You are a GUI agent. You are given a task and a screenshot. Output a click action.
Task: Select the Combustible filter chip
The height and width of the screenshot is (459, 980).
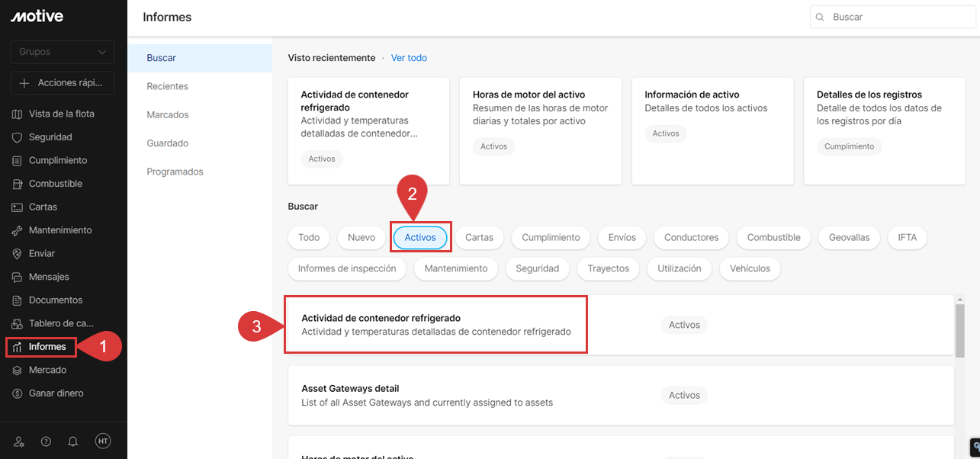point(774,238)
